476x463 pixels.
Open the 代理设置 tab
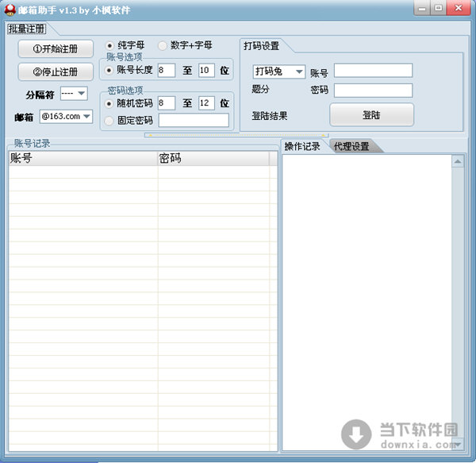351,146
